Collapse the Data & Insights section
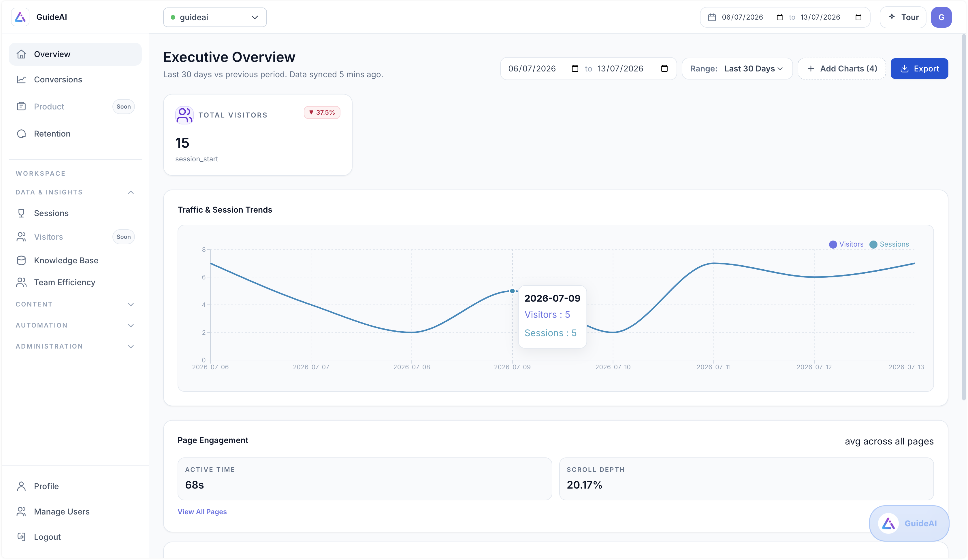 [x=75, y=192]
